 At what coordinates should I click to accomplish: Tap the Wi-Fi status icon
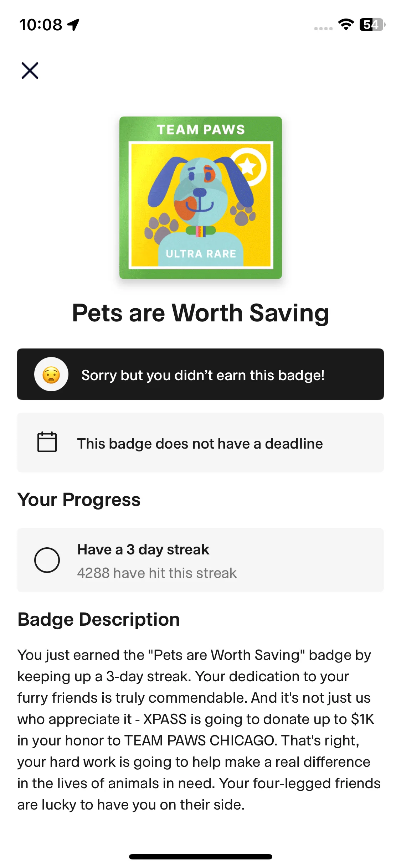346,25
